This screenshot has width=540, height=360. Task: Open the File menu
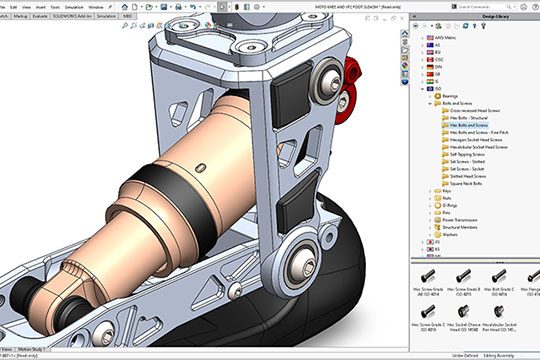coord(2,7)
